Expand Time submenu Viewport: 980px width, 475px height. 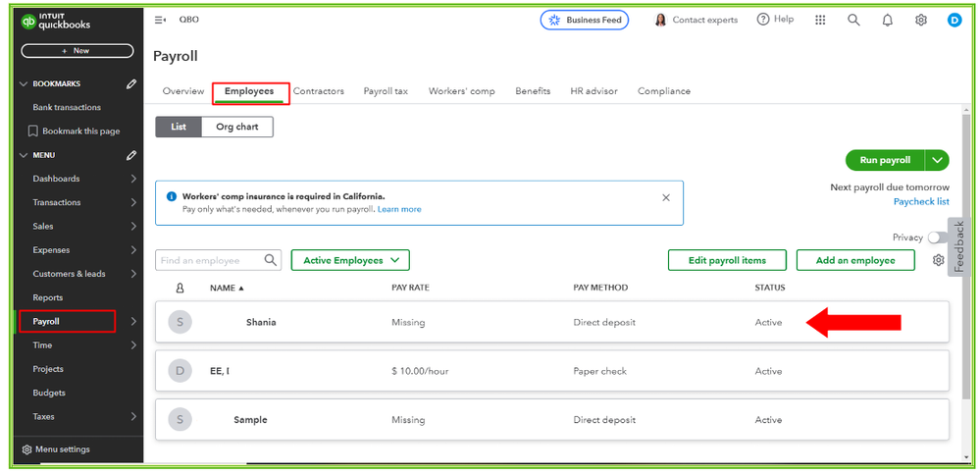pyautogui.click(x=133, y=345)
